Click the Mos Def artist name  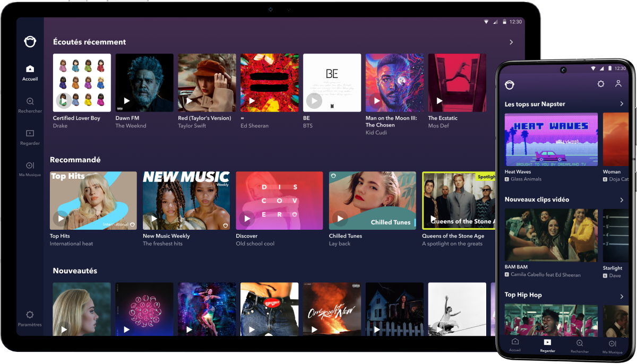pyautogui.click(x=439, y=126)
